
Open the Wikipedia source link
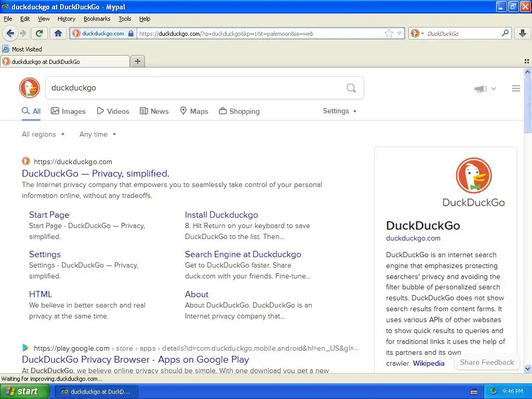click(x=429, y=363)
